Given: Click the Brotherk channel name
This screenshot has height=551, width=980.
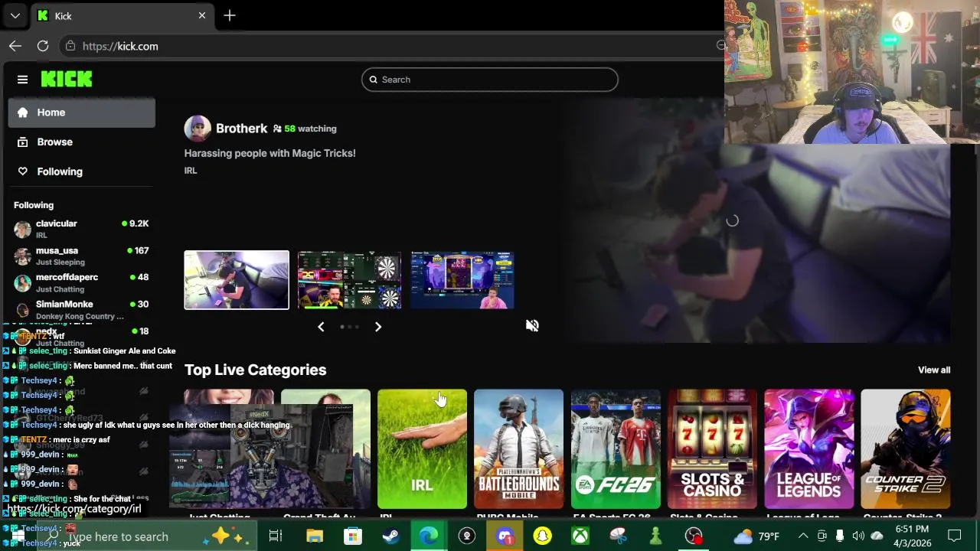Looking at the screenshot, I should click(x=241, y=129).
